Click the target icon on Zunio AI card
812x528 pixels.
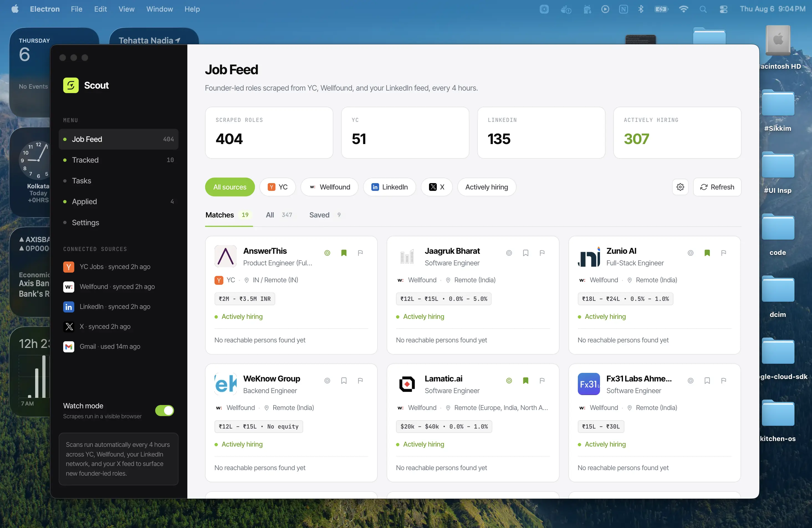click(x=691, y=253)
